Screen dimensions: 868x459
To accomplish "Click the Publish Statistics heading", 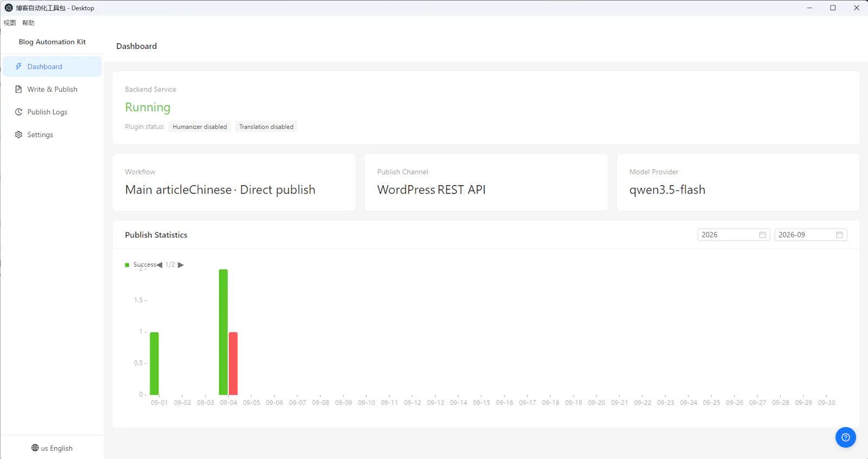I will 156,235.
